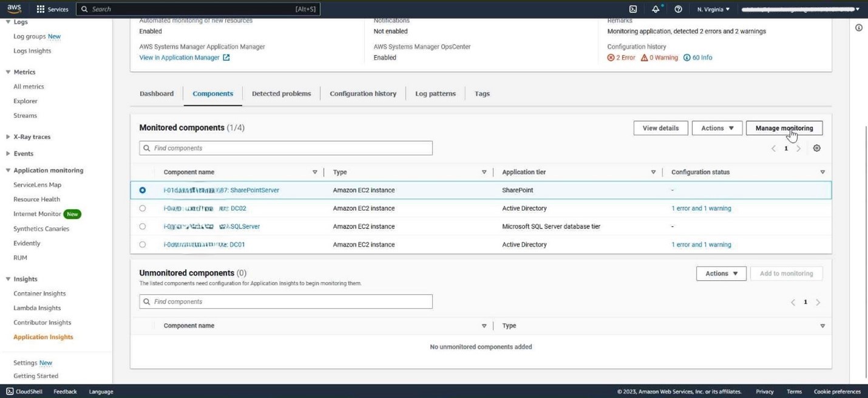Click the Manage monitoring button
The height and width of the screenshot is (398, 868).
pyautogui.click(x=784, y=128)
